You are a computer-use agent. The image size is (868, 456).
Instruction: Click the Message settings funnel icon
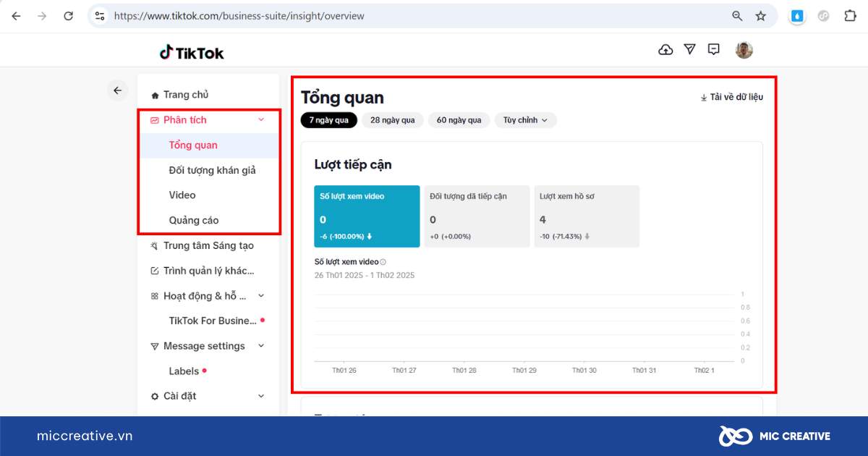coord(155,347)
